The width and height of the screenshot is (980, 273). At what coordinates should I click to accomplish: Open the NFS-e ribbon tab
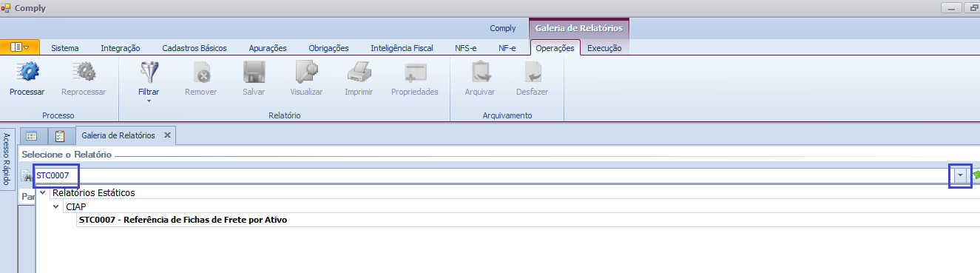click(x=466, y=48)
